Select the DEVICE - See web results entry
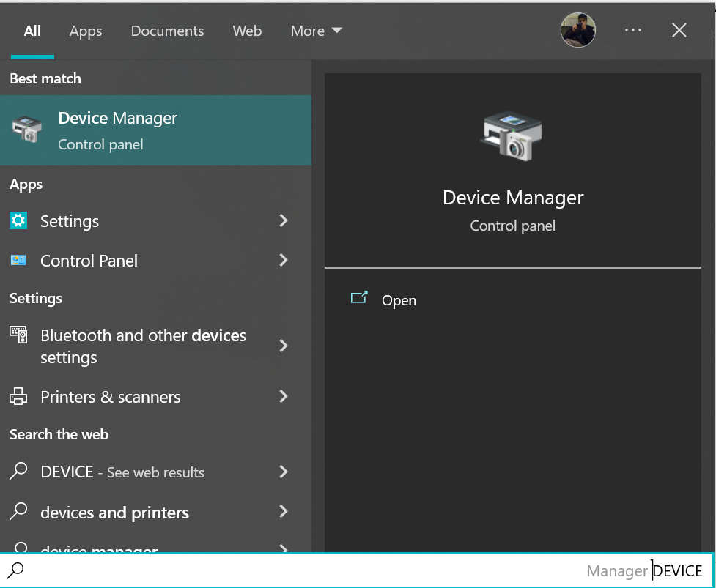 pos(155,472)
